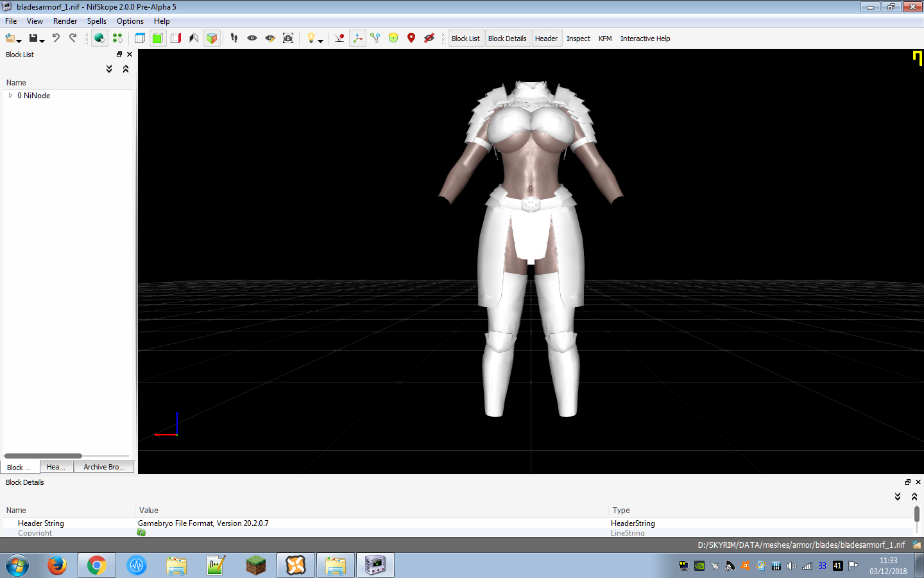
Task: Switch to the Block tab at panel bottom
Action: (x=20, y=467)
